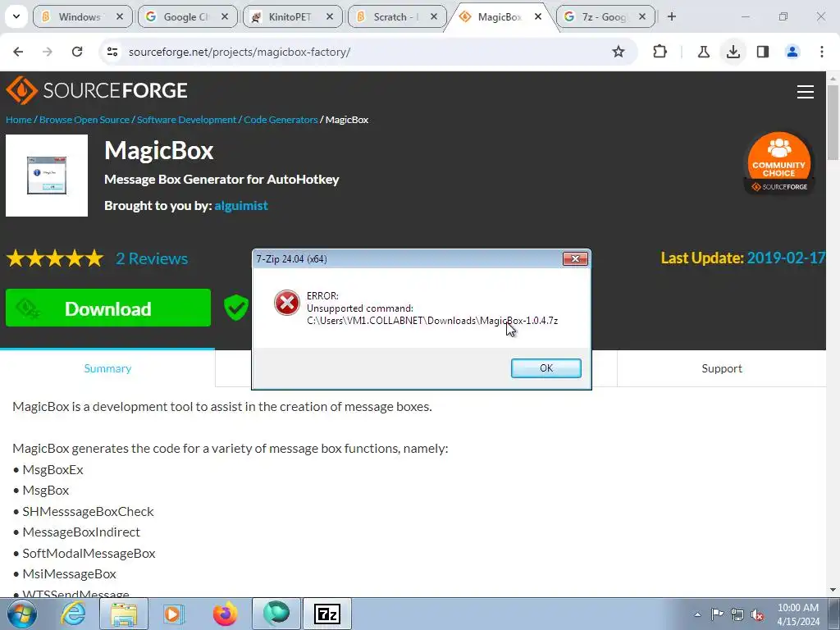Close the KinitoPET tab
Viewport: 840px width, 630px height.
330,16
